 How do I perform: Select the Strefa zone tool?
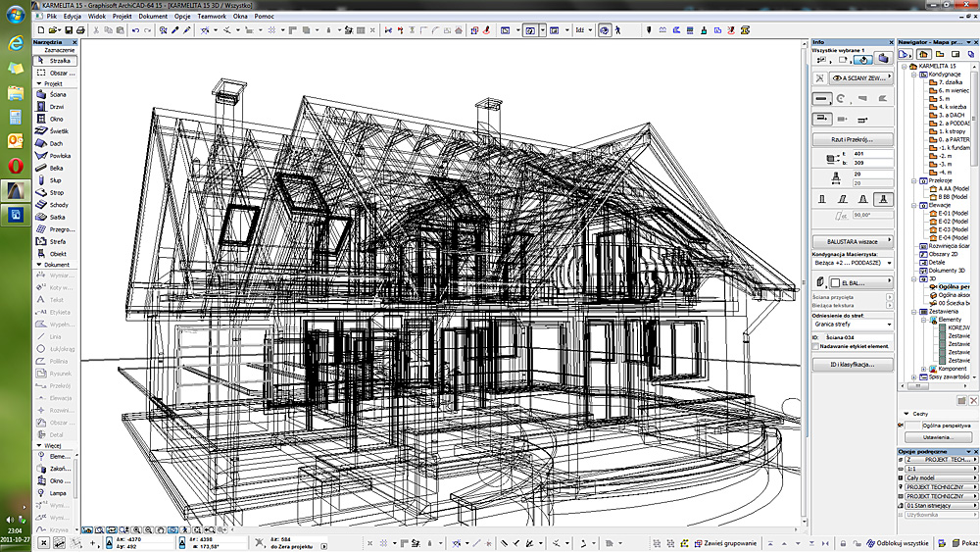pyautogui.click(x=55, y=241)
